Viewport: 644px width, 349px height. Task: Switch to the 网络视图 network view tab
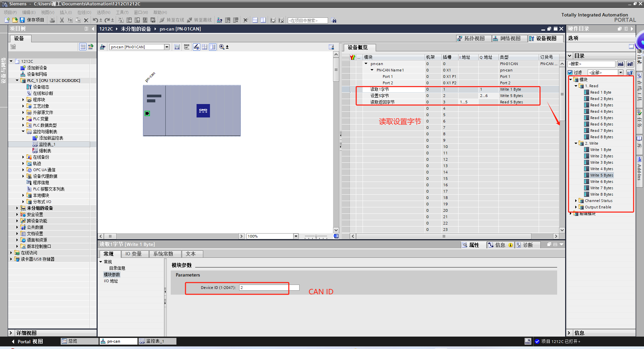[x=507, y=39]
